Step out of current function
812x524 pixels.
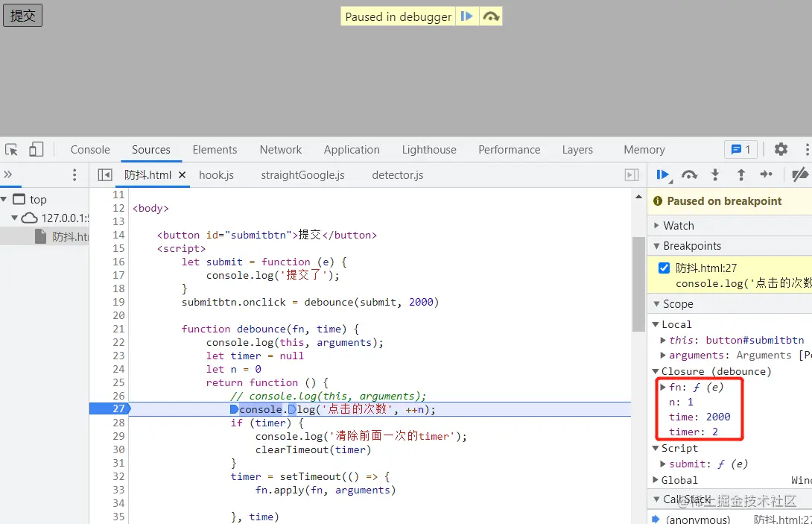pyautogui.click(x=741, y=175)
